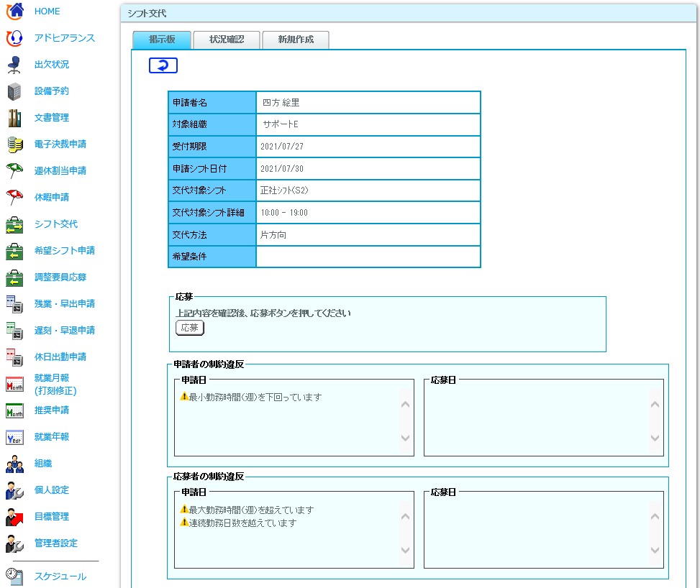
Task: Open the 週休割当申請 link
Action: tap(60, 171)
